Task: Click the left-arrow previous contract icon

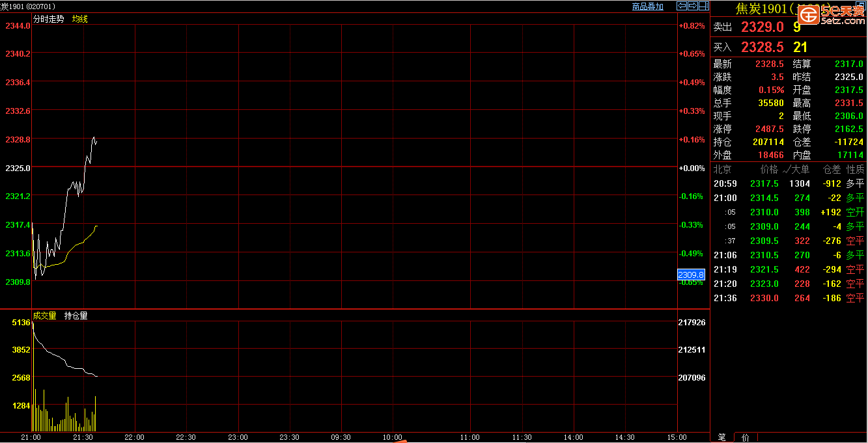Action: pyautogui.click(x=682, y=6)
